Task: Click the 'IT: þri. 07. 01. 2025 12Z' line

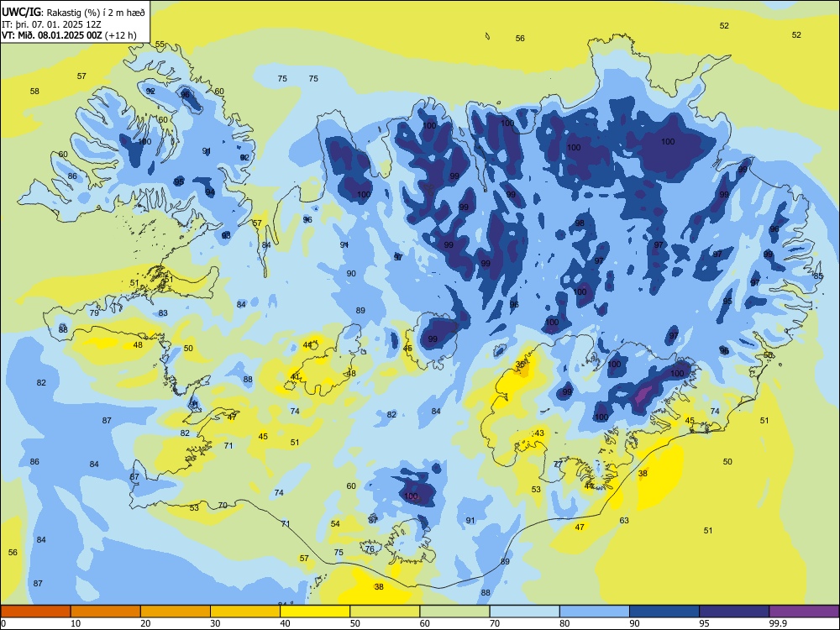Action: click(51, 24)
